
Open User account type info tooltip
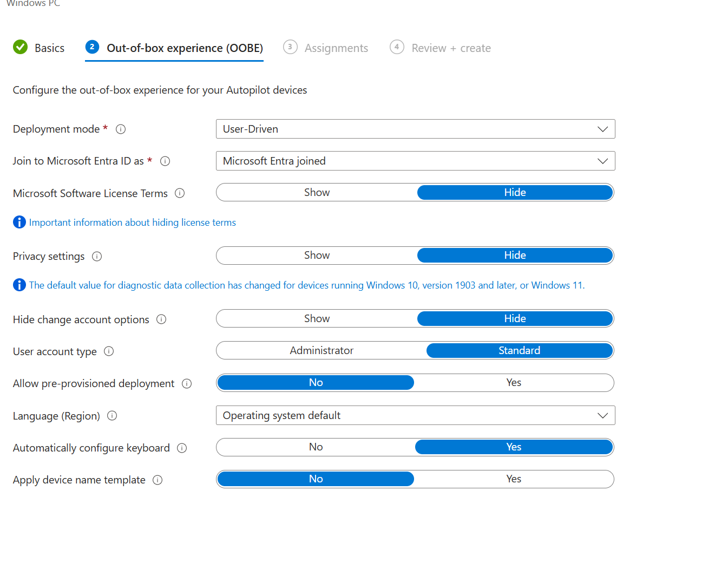click(x=109, y=351)
